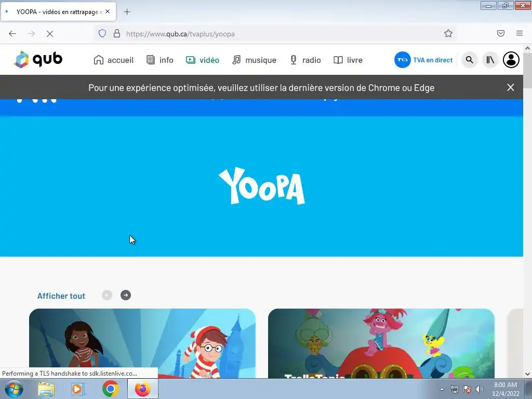532x399 pixels.
Task: Open the qub search magnifier
Action: point(469,60)
